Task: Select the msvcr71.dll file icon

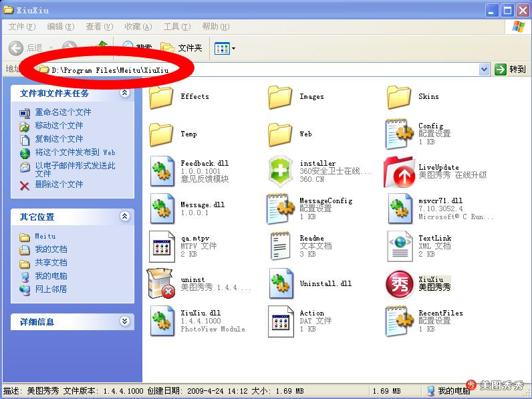Action: tap(400, 209)
